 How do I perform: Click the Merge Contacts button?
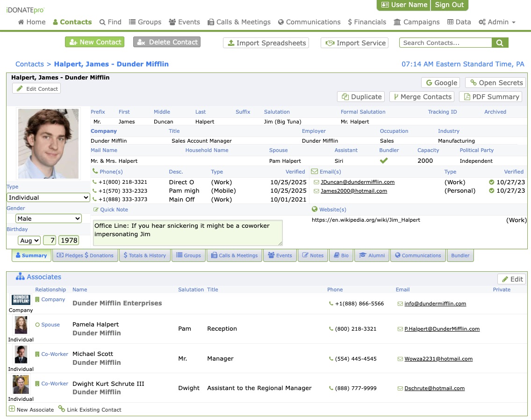(x=422, y=97)
